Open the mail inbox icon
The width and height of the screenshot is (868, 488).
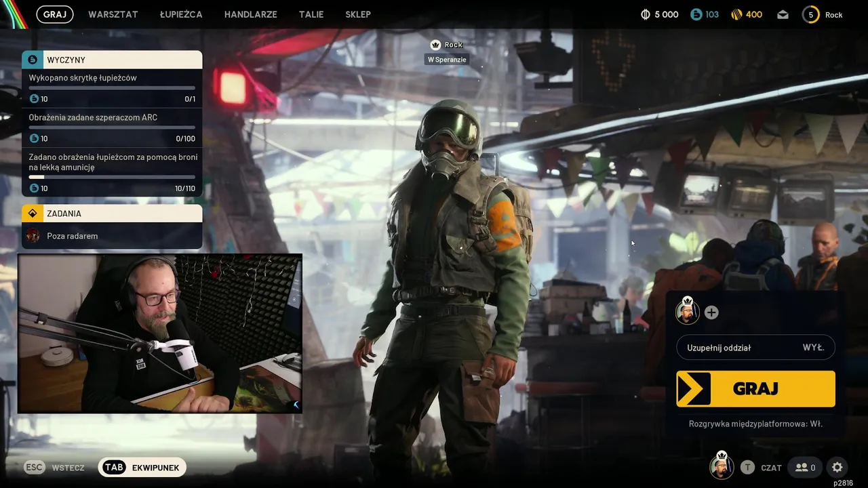pyautogui.click(x=783, y=14)
